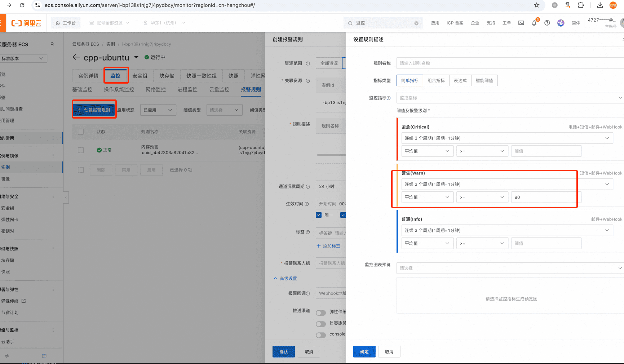Open the Warn >= comparison dropdown
Viewport: 624px width, 364px height.
(x=482, y=197)
